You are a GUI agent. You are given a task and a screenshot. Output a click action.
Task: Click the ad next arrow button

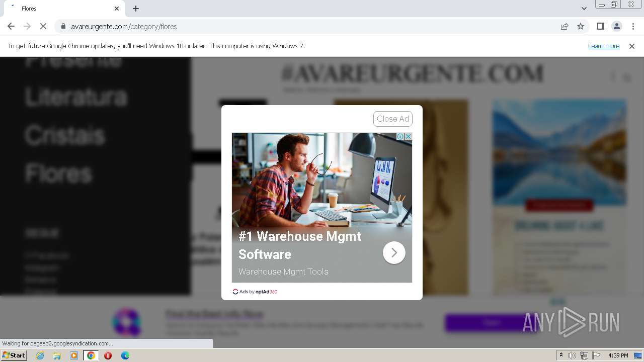(x=394, y=252)
